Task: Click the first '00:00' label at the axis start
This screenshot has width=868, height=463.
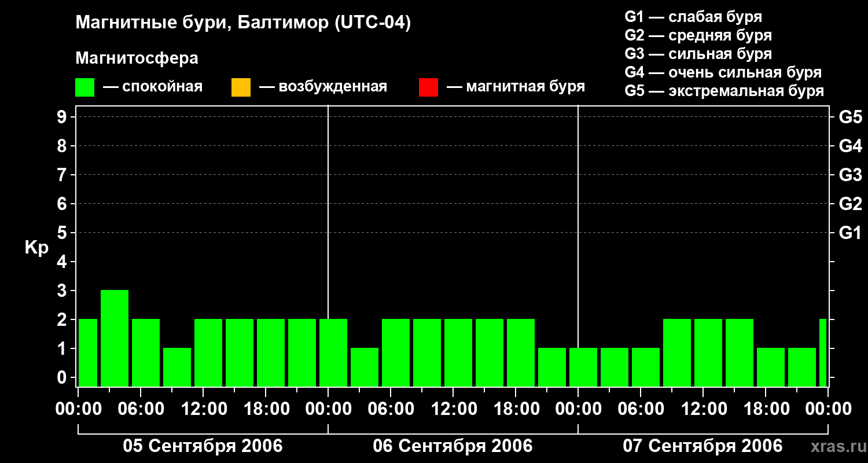Action: coord(79,409)
